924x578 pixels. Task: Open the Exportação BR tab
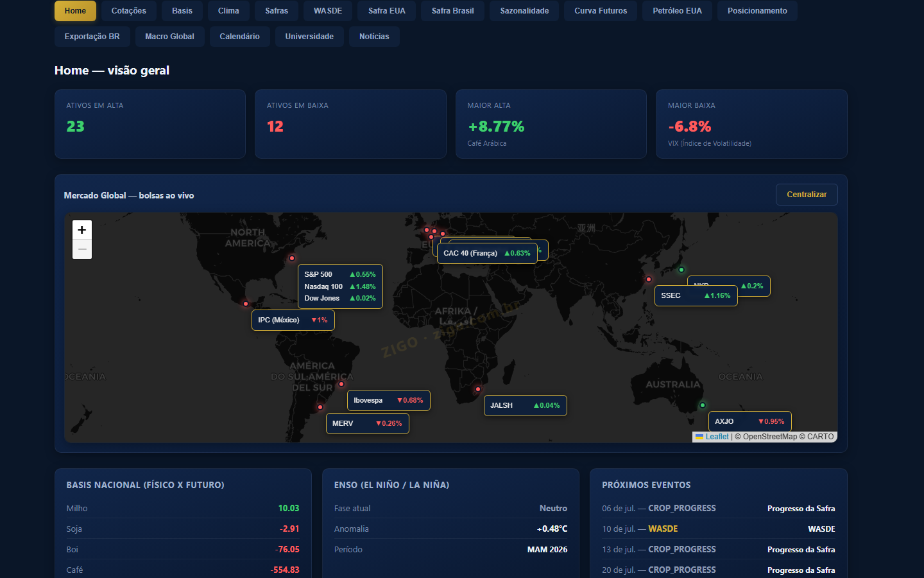coord(92,37)
